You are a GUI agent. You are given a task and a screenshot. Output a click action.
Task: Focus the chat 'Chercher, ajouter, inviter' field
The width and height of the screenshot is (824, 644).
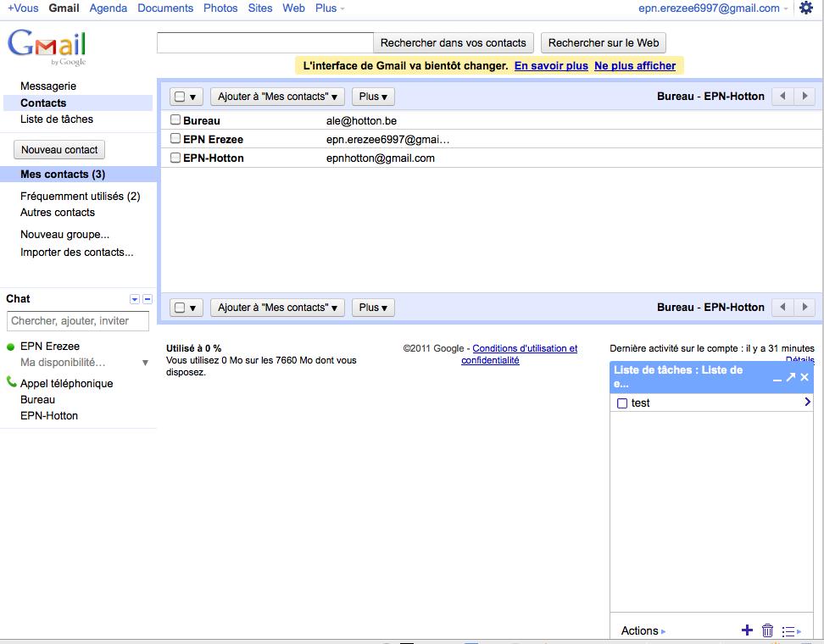(x=78, y=321)
